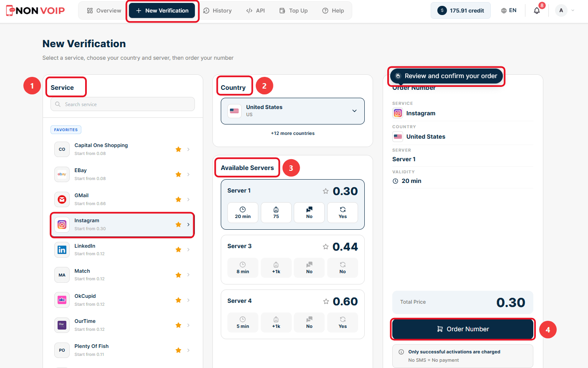Click the eBay logo icon
This screenshot has height=368, width=588.
coord(62,174)
